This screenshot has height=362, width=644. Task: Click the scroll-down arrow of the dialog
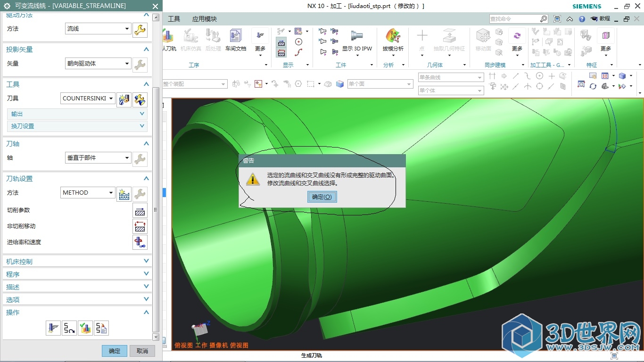coord(156,337)
